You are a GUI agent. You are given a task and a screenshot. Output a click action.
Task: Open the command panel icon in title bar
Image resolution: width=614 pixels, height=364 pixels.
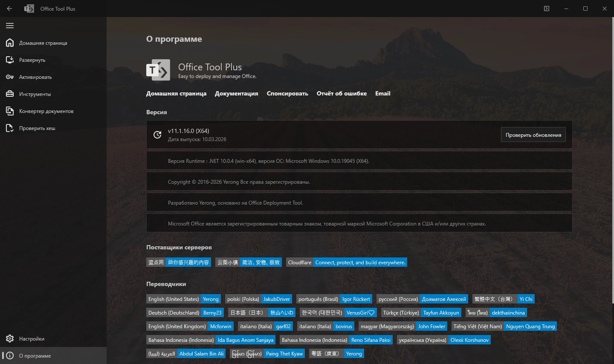547,9
